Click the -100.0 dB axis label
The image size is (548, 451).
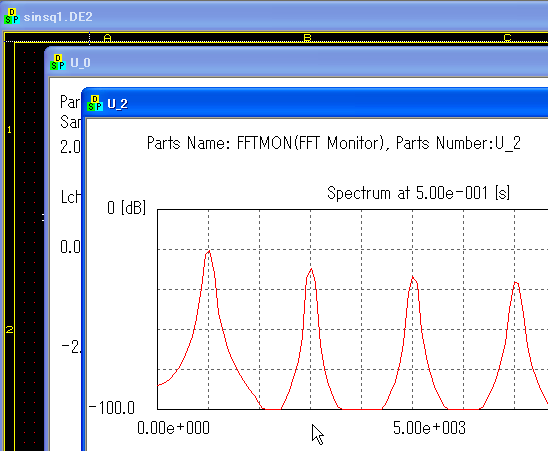click(x=111, y=408)
